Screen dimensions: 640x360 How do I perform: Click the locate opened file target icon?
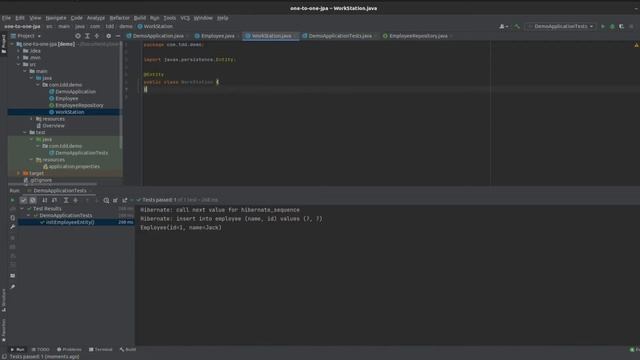coord(78,36)
